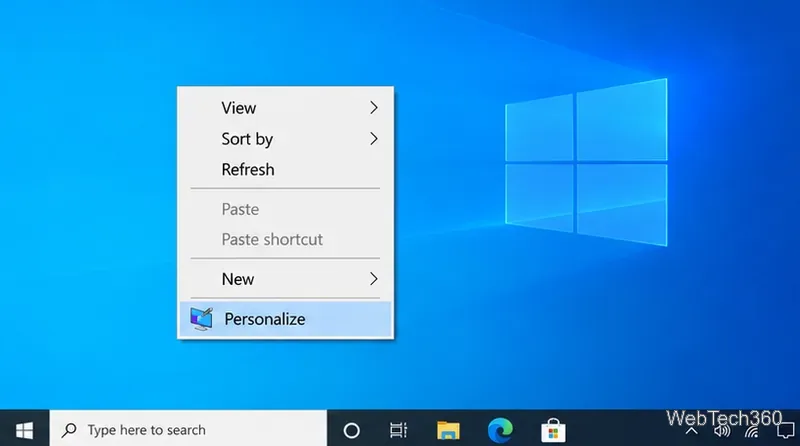Select Paste in the context menu
This screenshot has width=800, height=446.
285,209
